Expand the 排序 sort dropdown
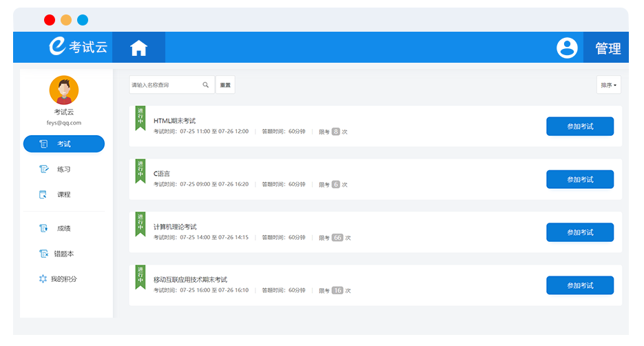This screenshot has width=644, height=346. pos(608,85)
